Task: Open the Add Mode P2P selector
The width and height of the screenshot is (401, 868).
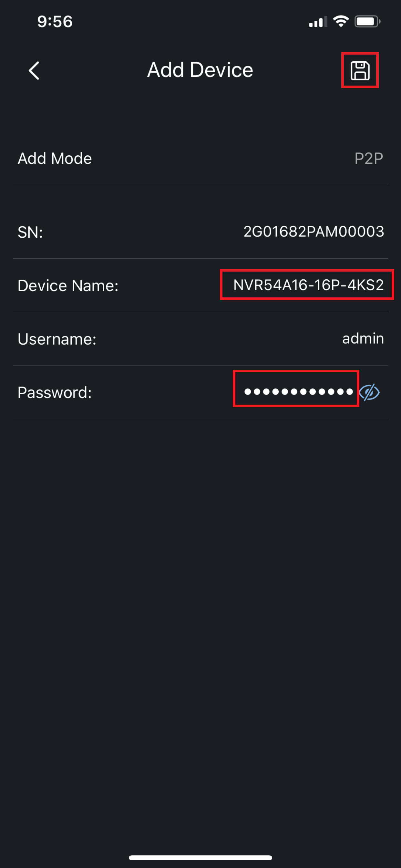Action: click(368, 158)
